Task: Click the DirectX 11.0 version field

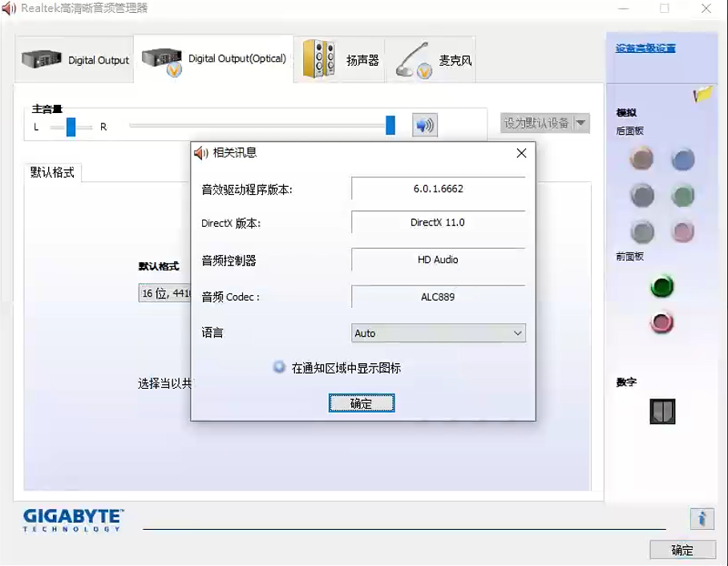Action: (x=439, y=222)
